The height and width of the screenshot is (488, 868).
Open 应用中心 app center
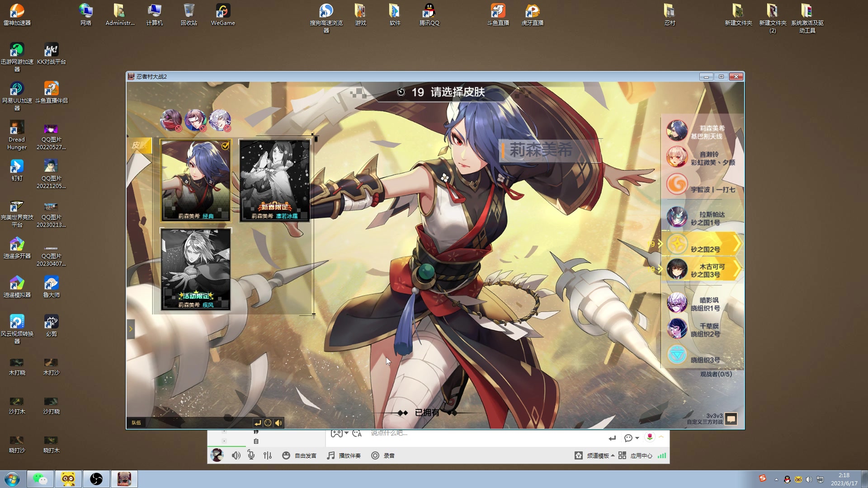[x=635, y=455]
